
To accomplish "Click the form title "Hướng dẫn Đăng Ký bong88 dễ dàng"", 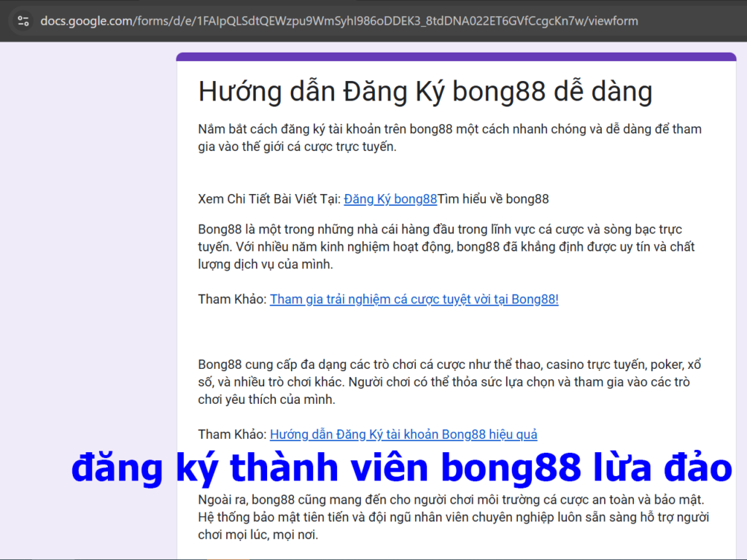I will 426,91.
